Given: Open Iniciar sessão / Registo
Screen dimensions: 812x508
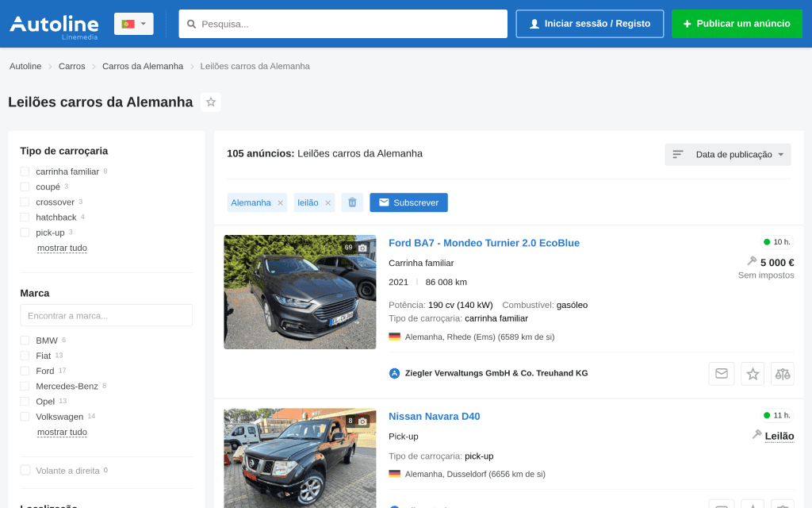Looking at the screenshot, I should pyautogui.click(x=589, y=24).
